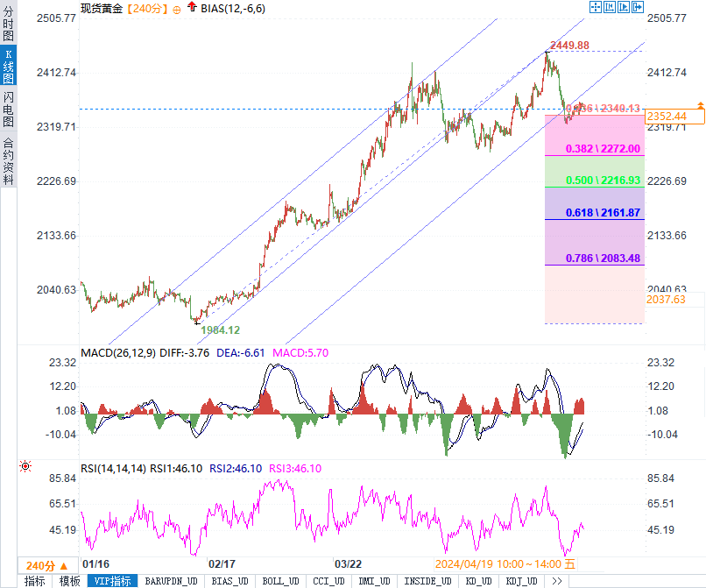Click the crosshair cursor icon at top right
The image size is (706, 588).
[x=596, y=7]
